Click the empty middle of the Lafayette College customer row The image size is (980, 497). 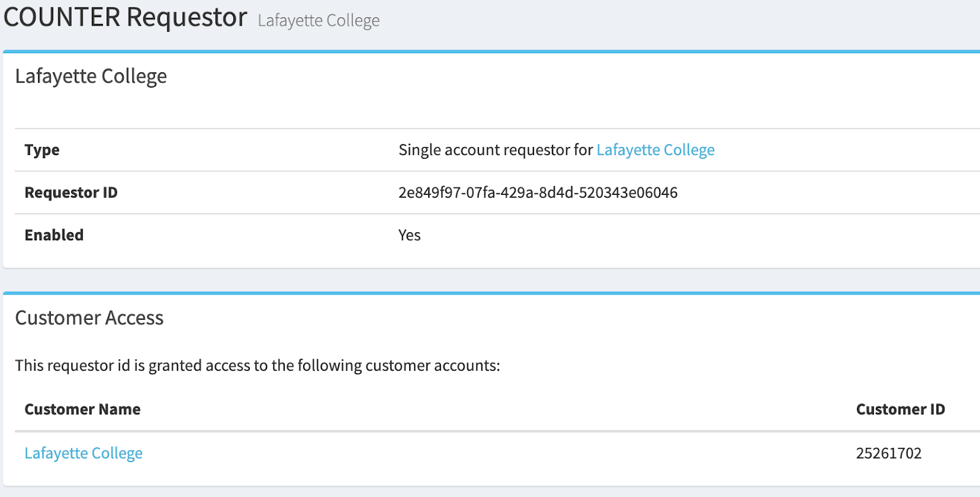click(x=490, y=453)
